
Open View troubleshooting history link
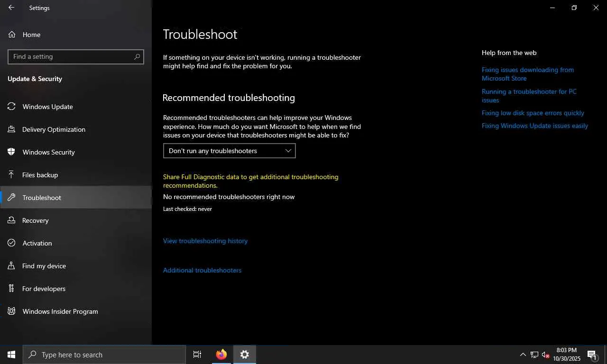coord(205,241)
